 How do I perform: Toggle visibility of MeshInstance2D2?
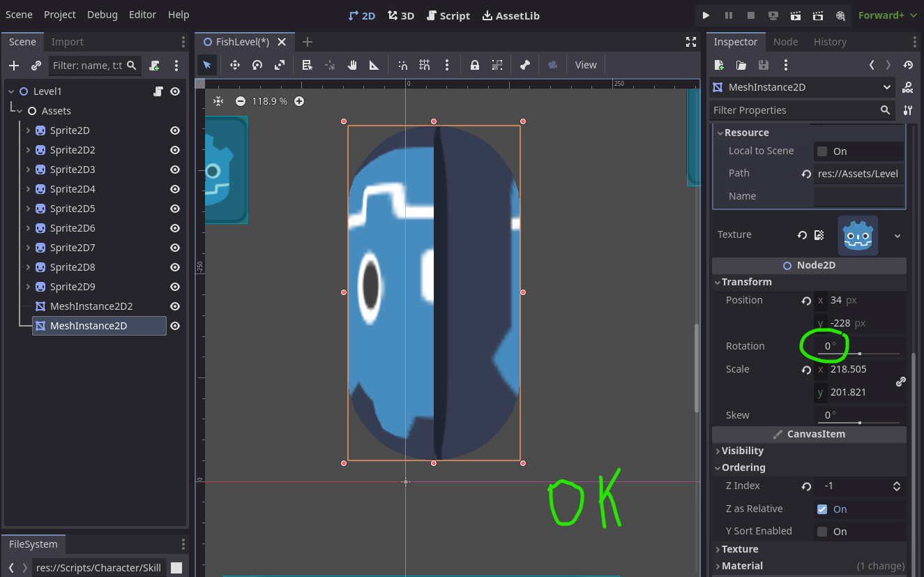[174, 306]
